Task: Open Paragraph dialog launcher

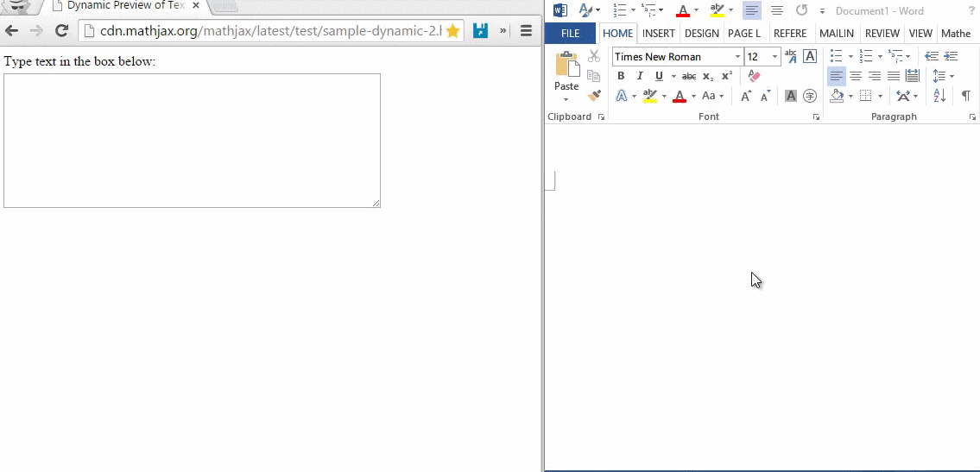Action: point(972,117)
